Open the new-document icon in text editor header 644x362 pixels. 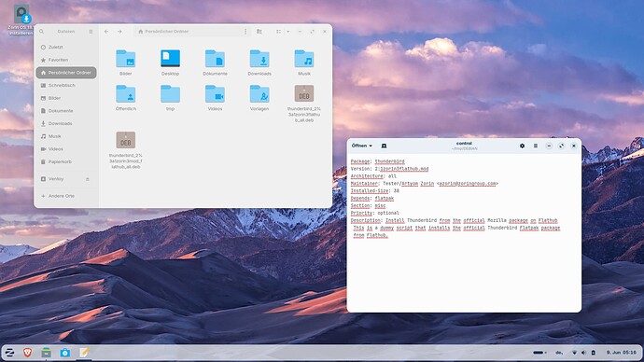384,146
